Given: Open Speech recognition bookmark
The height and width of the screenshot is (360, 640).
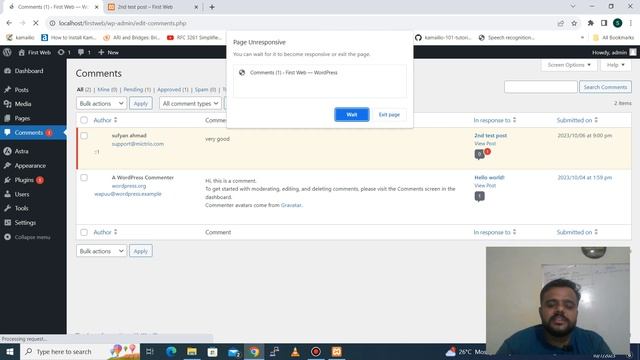Looking at the screenshot, I should pyautogui.click(x=507, y=38).
